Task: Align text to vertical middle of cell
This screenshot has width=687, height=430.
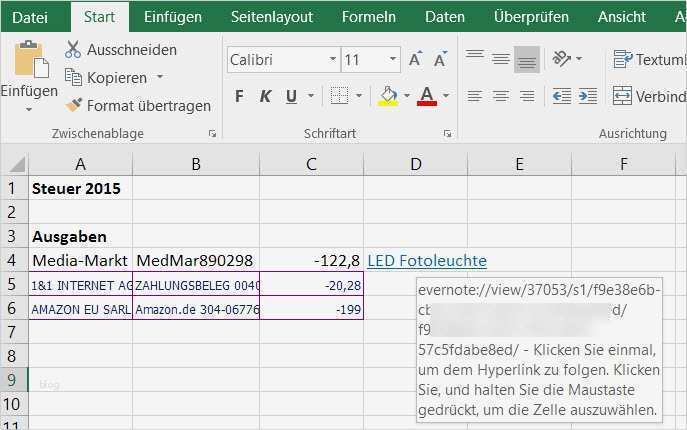Action: pos(501,59)
